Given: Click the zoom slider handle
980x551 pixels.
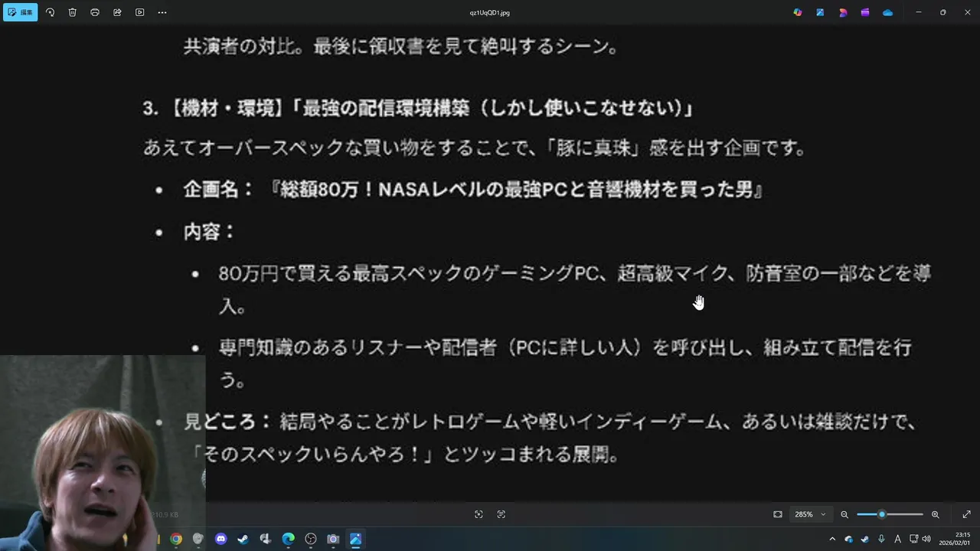Looking at the screenshot, I should point(882,514).
